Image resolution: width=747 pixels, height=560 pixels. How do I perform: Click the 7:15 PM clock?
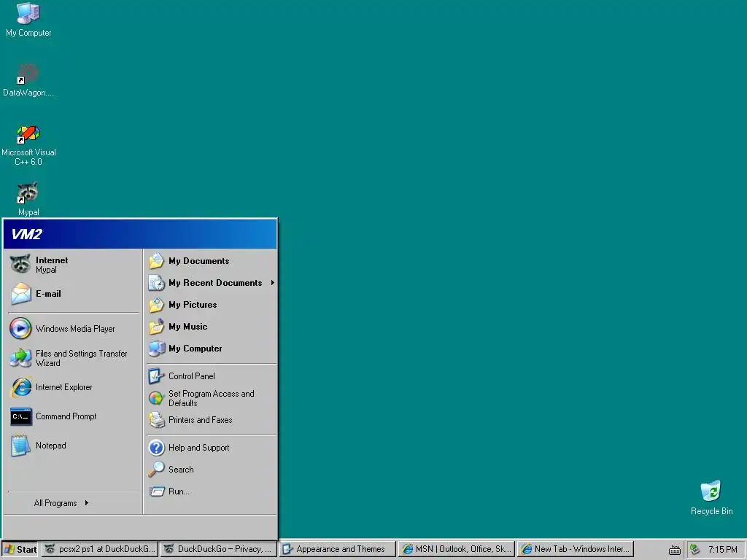point(723,550)
